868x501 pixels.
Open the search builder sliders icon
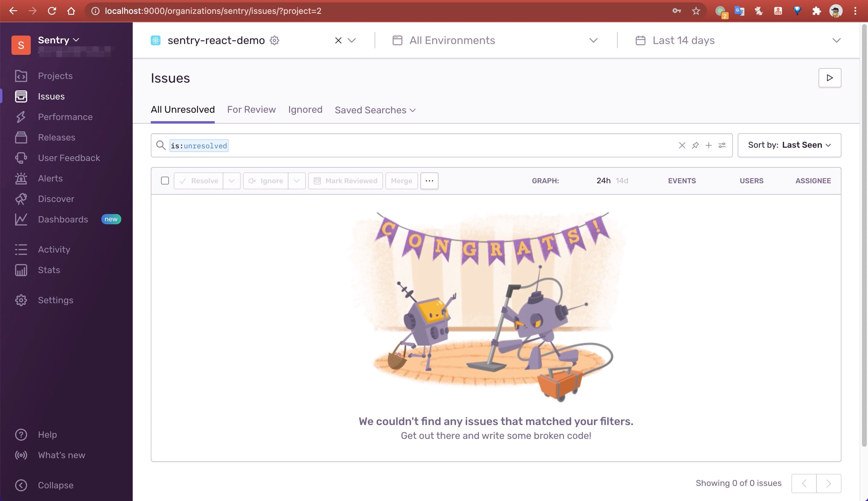tap(722, 145)
